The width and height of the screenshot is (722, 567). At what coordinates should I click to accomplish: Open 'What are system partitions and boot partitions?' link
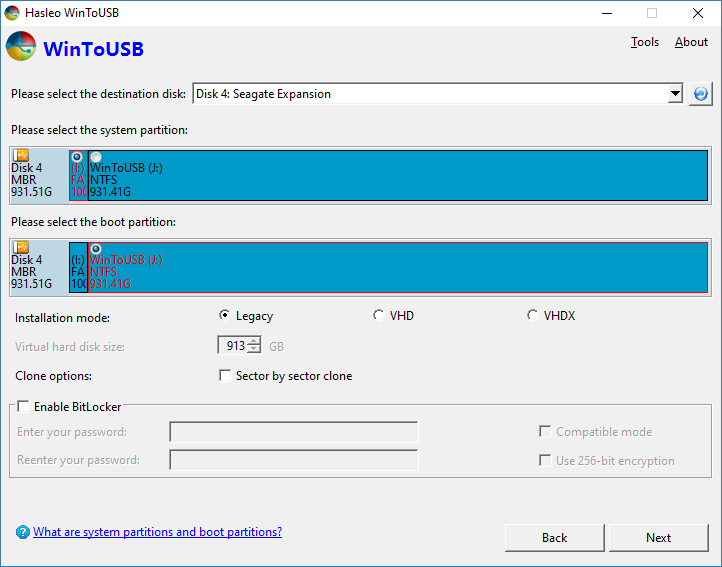click(157, 532)
